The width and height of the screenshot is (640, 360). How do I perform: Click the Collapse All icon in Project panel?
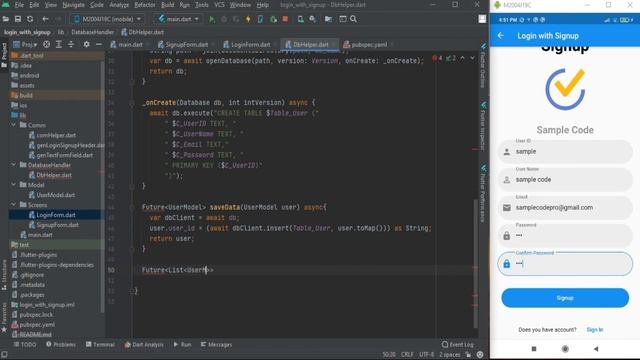coord(71,44)
